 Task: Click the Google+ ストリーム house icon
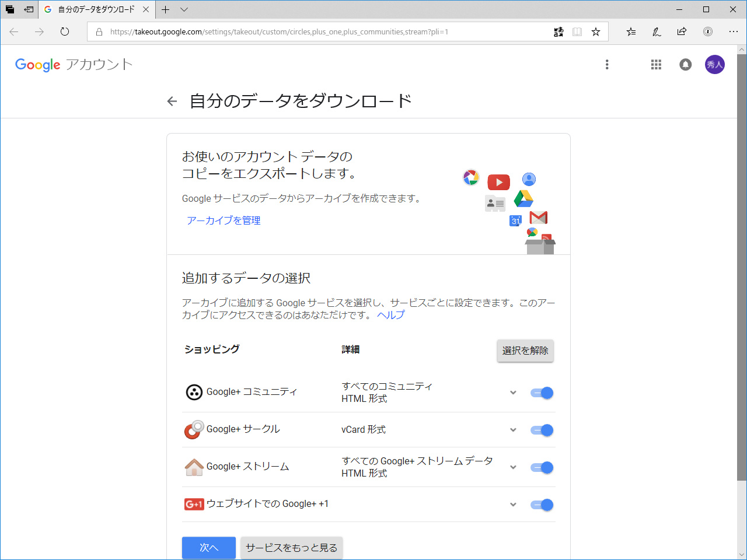193,467
